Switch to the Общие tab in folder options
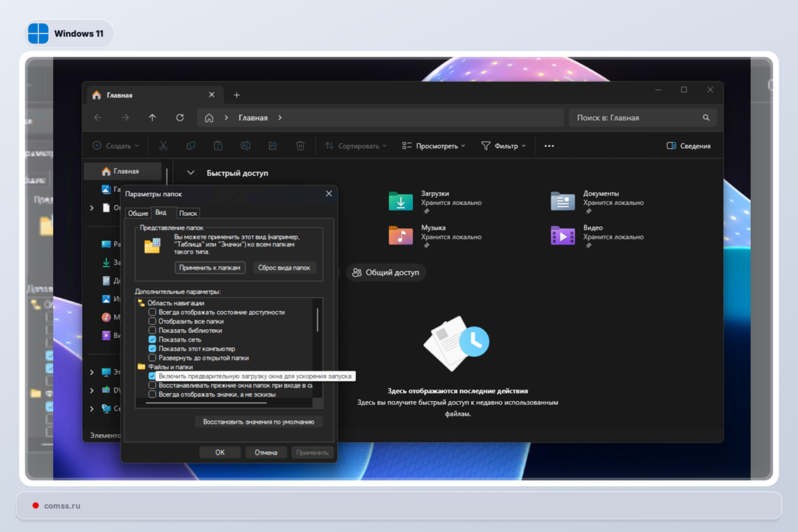The image size is (798, 532). click(x=138, y=213)
